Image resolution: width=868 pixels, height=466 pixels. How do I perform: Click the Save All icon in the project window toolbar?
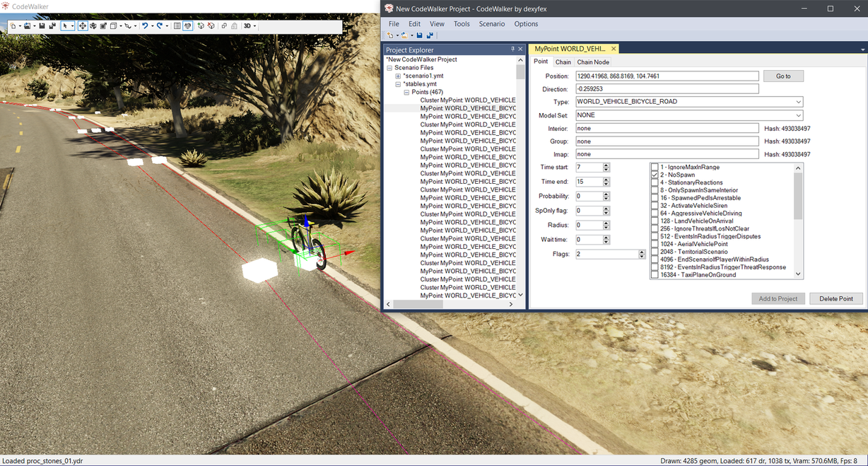[430, 35]
